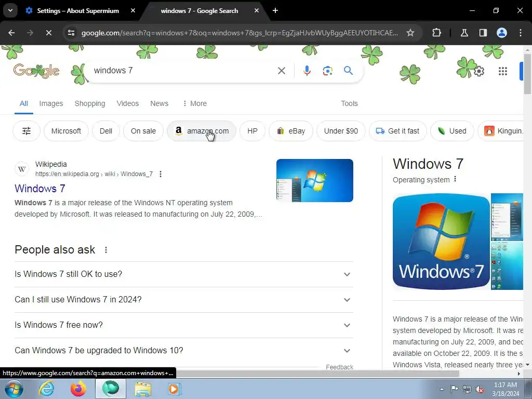This screenshot has width=532, height=399.
Task: Select the windows 7 - Google Search tab
Action: point(199,11)
